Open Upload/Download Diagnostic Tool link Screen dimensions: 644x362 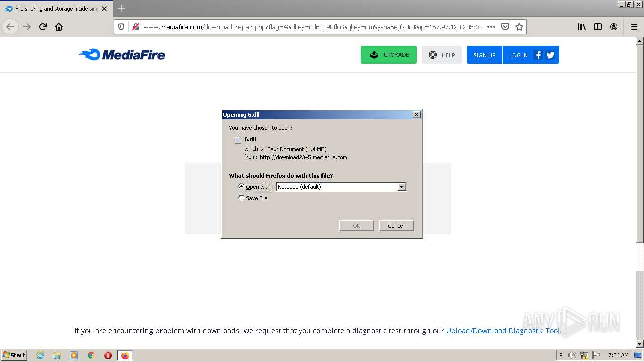click(503, 330)
